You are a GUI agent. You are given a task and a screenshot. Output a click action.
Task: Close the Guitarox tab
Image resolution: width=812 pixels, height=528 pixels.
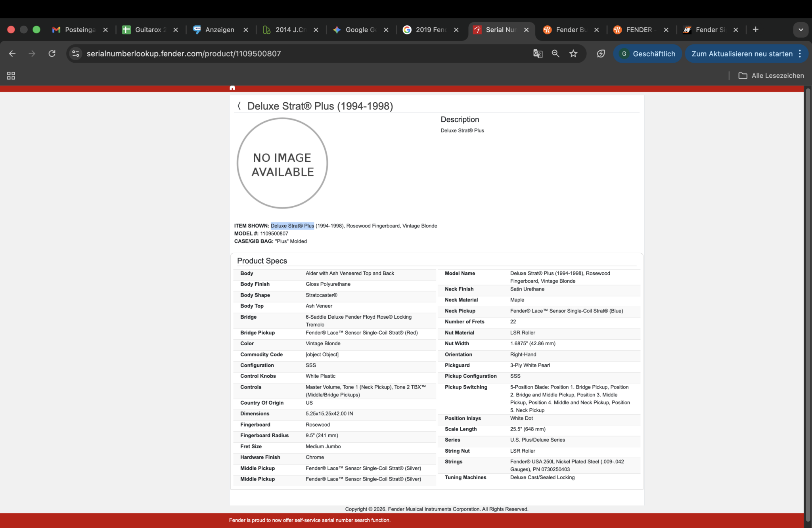pyautogui.click(x=176, y=30)
